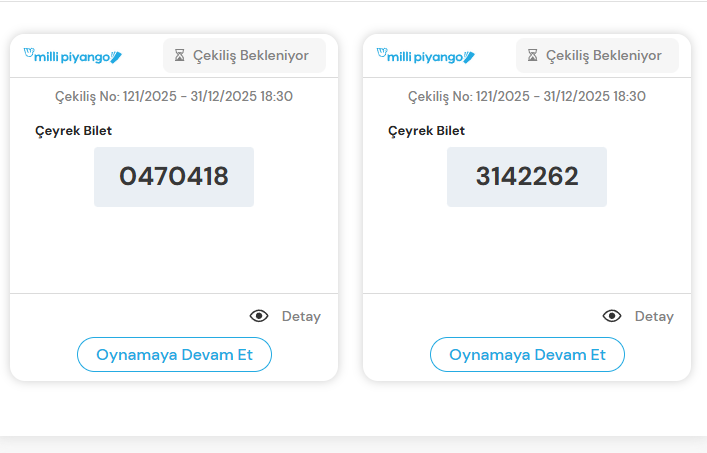Click the Çekiliş No: 121/2025 line on the 0470418 card

(174, 97)
